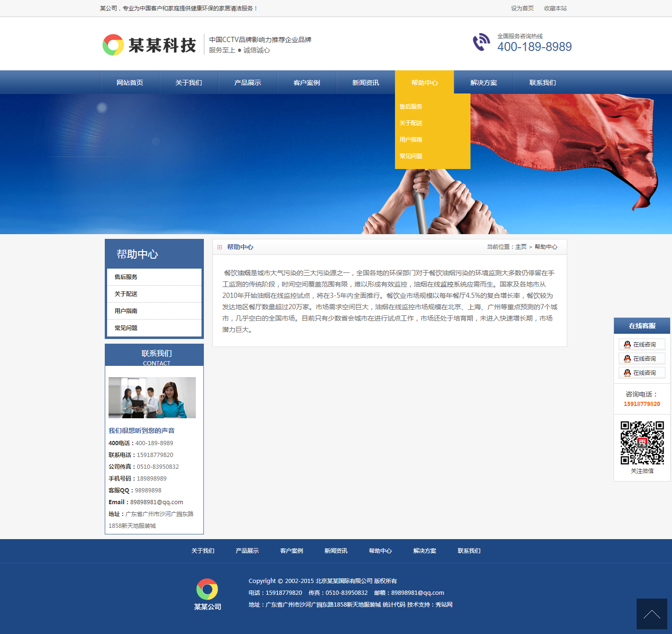Viewport: 672px width, 634px height.
Task: Click the WeChat QR code image
Action: 642,443
